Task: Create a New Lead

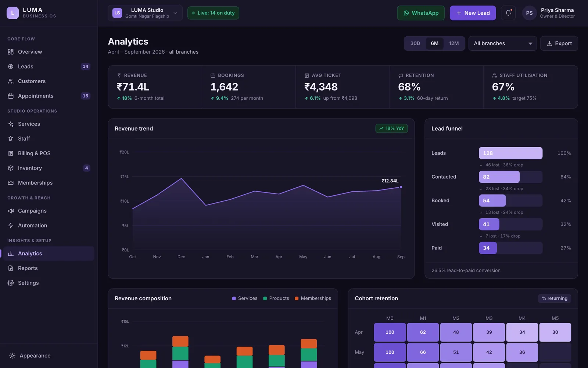Action: pos(473,13)
